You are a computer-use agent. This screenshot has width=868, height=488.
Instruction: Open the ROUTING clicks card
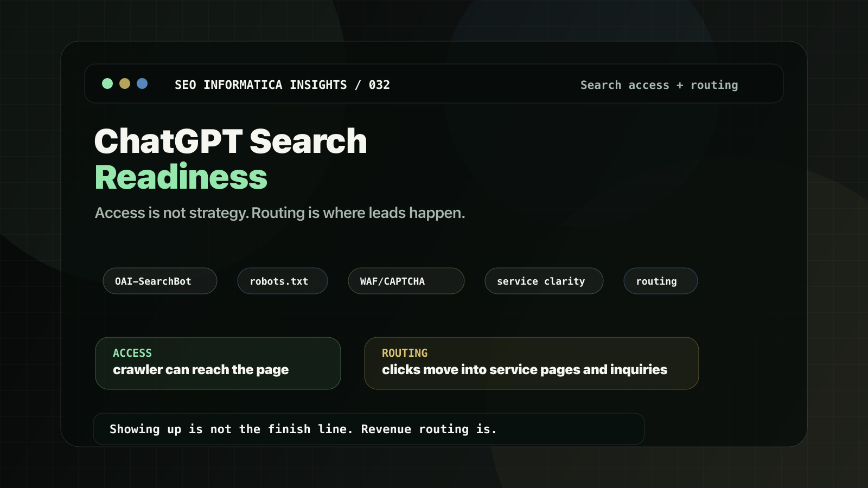click(x=532, y=363)
